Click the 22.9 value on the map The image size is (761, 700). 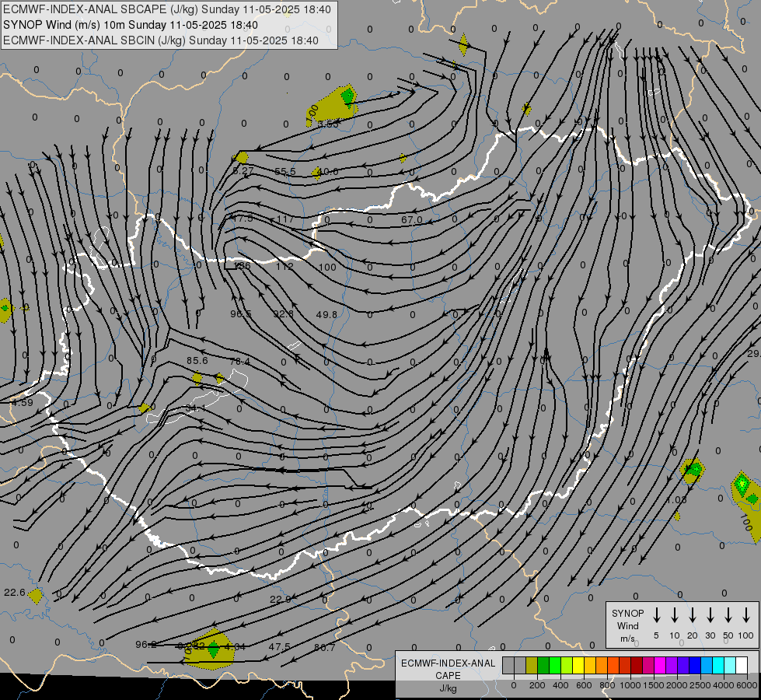tap(281, 600)
